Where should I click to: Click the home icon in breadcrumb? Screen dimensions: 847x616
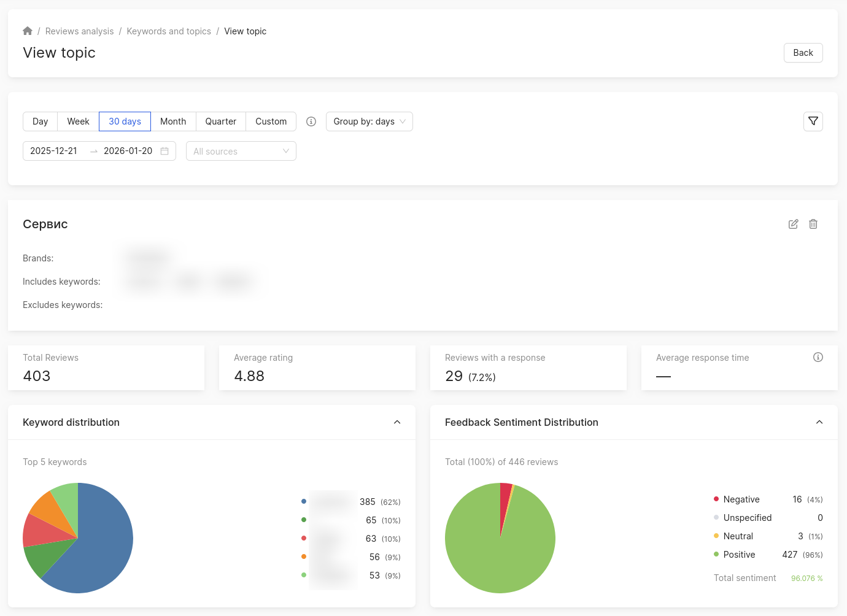tap(28, 31)
